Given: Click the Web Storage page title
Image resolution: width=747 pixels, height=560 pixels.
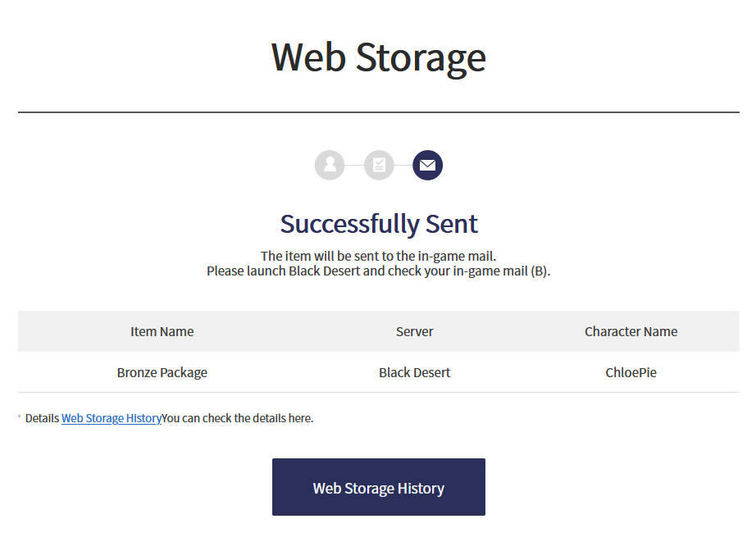Looking at the screenshot, I should (x=378, y=57).
